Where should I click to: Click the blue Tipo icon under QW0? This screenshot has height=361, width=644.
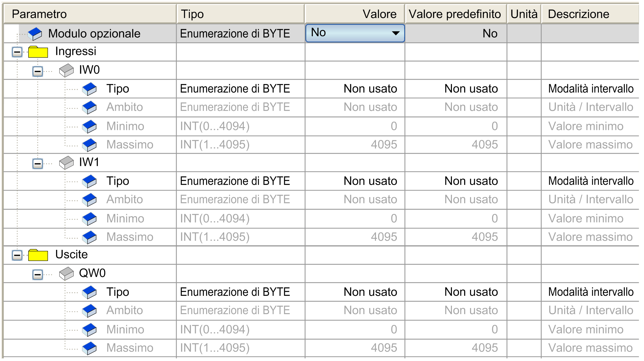coord(89,292)
